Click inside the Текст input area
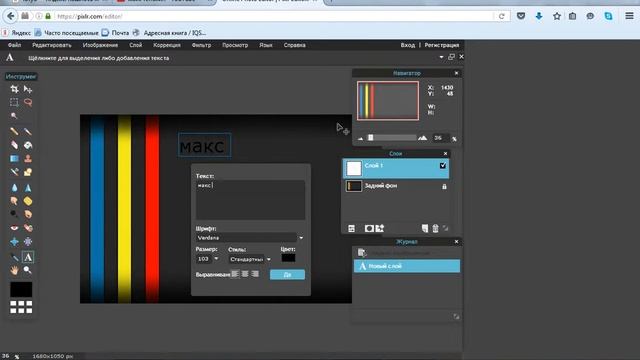This screenshot has width=640, height=360. click(x=250, y=200)
